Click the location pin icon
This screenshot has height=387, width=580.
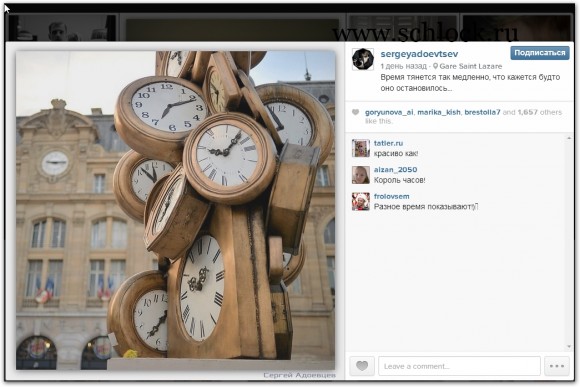pos(435,66)
